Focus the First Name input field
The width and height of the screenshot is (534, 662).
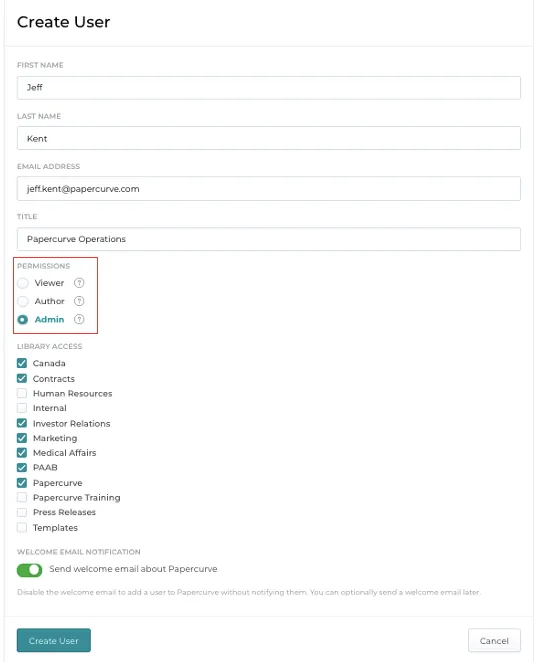click(268, 88)
